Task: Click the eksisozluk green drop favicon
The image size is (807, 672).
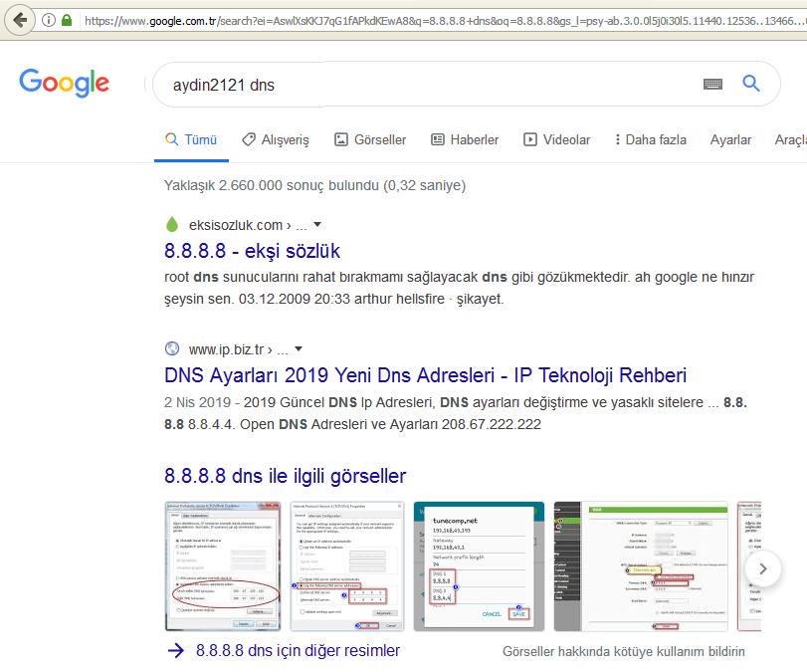Action: coord(172,225)
